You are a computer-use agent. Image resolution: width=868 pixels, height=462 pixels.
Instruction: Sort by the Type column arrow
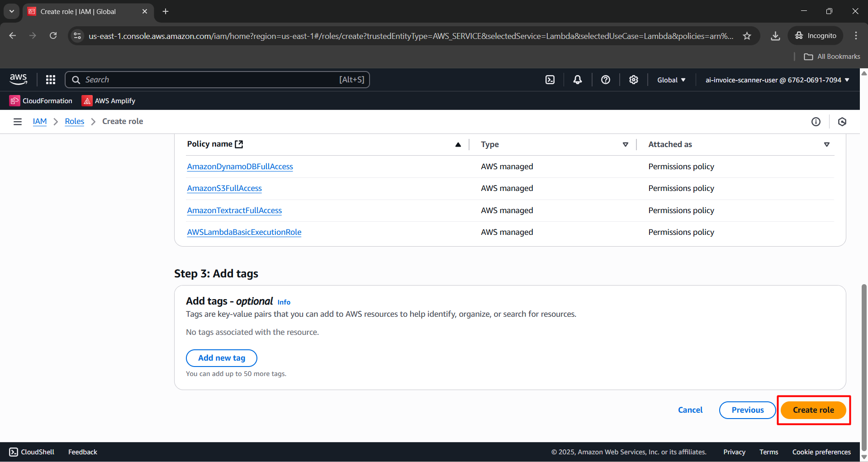625,144
